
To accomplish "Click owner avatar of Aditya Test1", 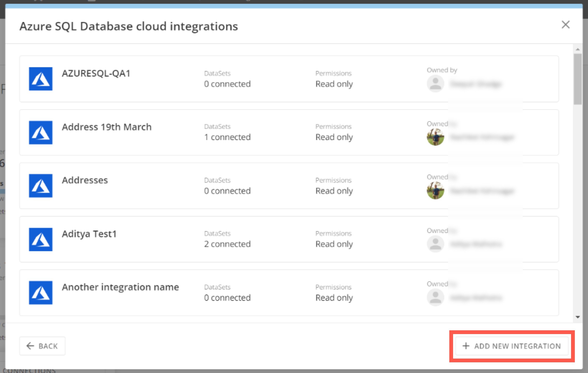I will [x=435, y=244].
